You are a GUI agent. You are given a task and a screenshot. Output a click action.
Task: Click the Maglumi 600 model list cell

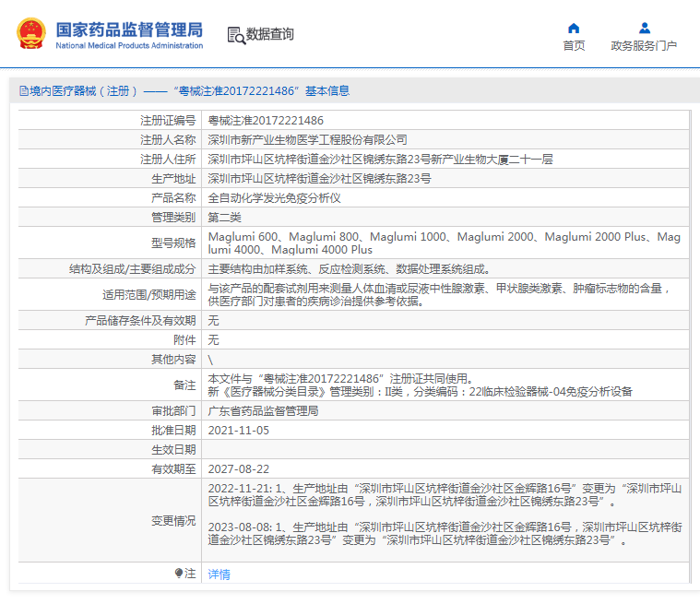(x=445, y=243)
